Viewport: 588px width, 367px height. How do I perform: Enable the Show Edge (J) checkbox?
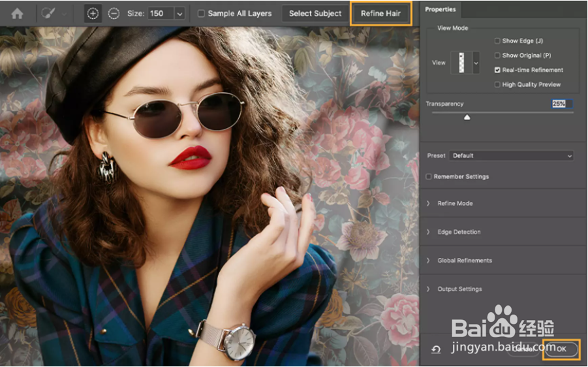coord(497,40)
